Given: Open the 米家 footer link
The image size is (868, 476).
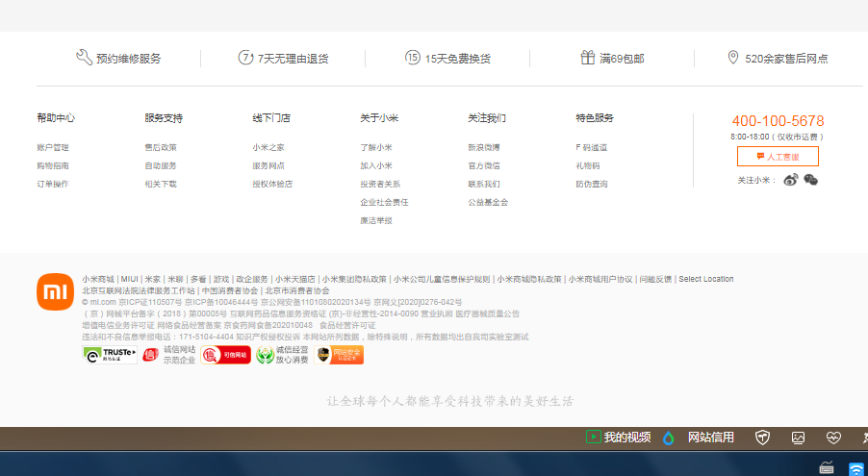Looking at the screenshot, I should click(152, 279).
